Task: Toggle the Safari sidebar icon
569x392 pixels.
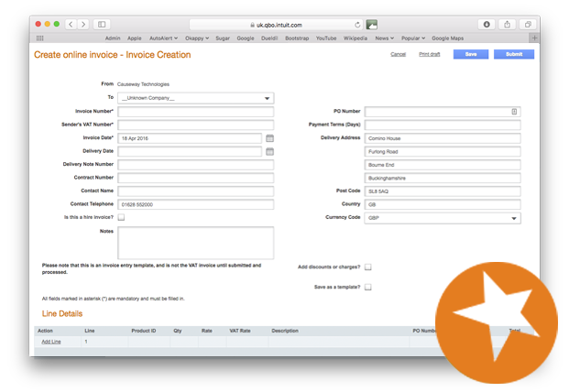Action: 102,25
